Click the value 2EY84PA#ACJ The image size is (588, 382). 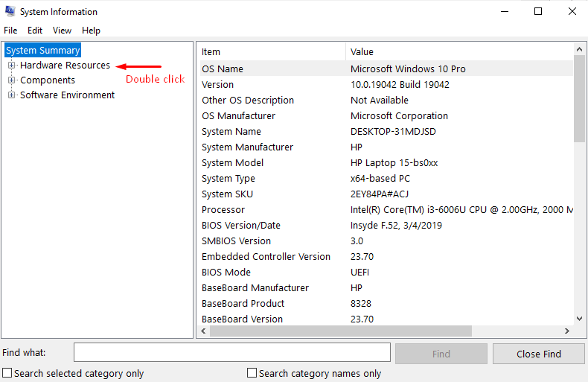pyautogui.click(x=380, y=194)
